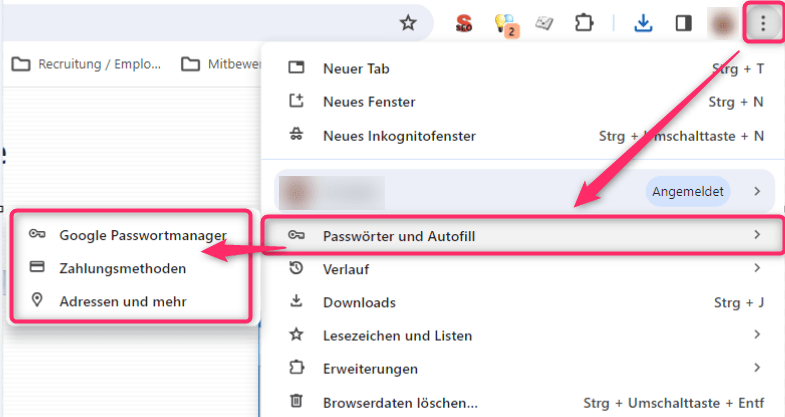
Task: Open the Recruitung / Emplo... bookmark folder
Action: [x=87, y=64]
